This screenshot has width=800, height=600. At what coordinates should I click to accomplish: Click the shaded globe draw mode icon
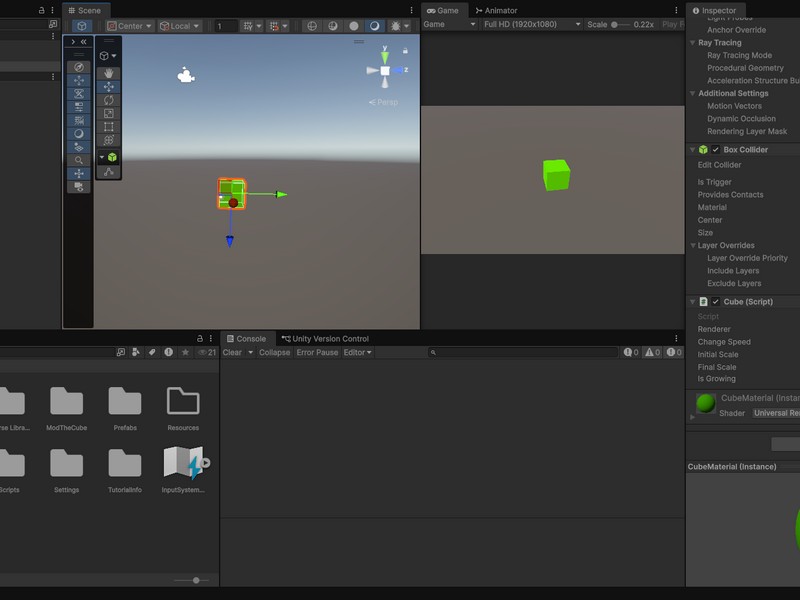tap(333, 26)
